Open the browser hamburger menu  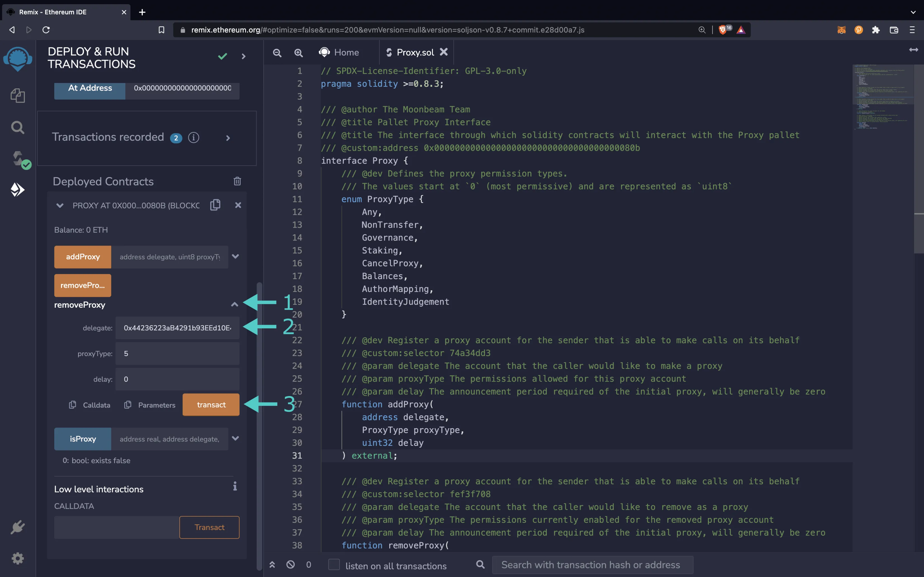click(912, 30)
